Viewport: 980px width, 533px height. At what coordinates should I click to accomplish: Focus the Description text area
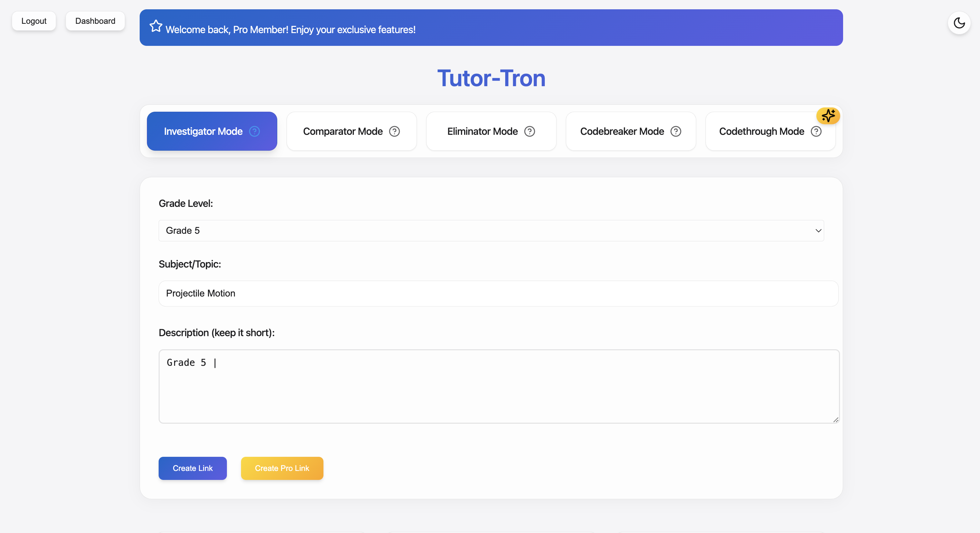499,386
